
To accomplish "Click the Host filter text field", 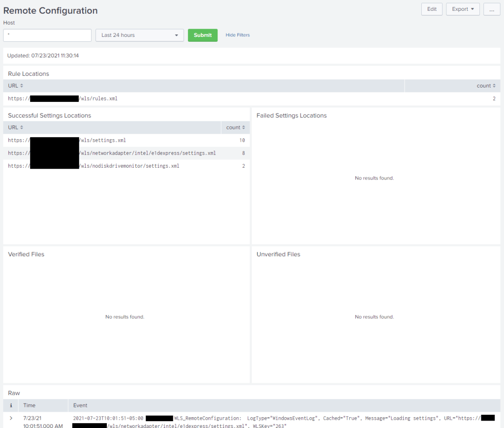I will click(47, 35).
